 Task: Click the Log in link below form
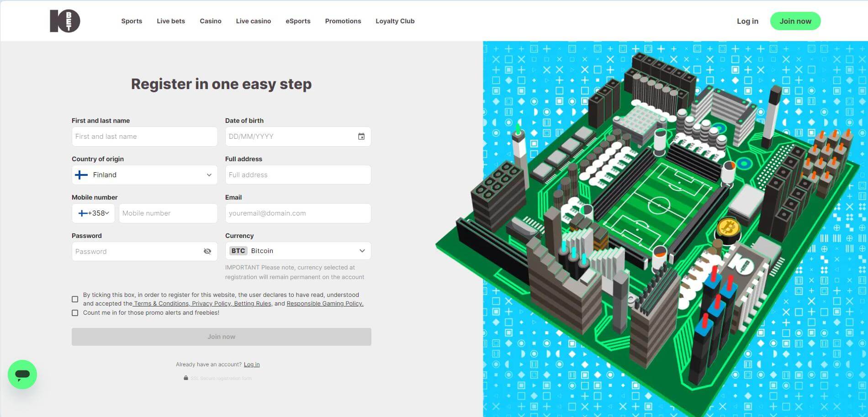pyautogui.click(x=252, y=364)
